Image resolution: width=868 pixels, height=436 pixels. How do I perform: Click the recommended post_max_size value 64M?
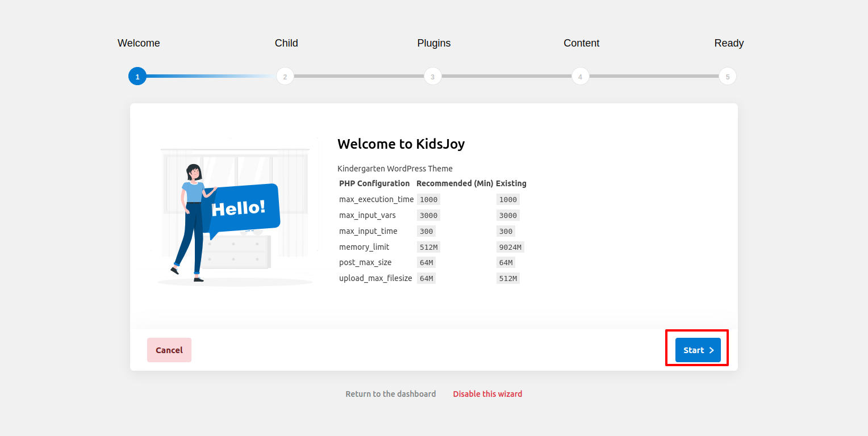click(x=427, y=262)
